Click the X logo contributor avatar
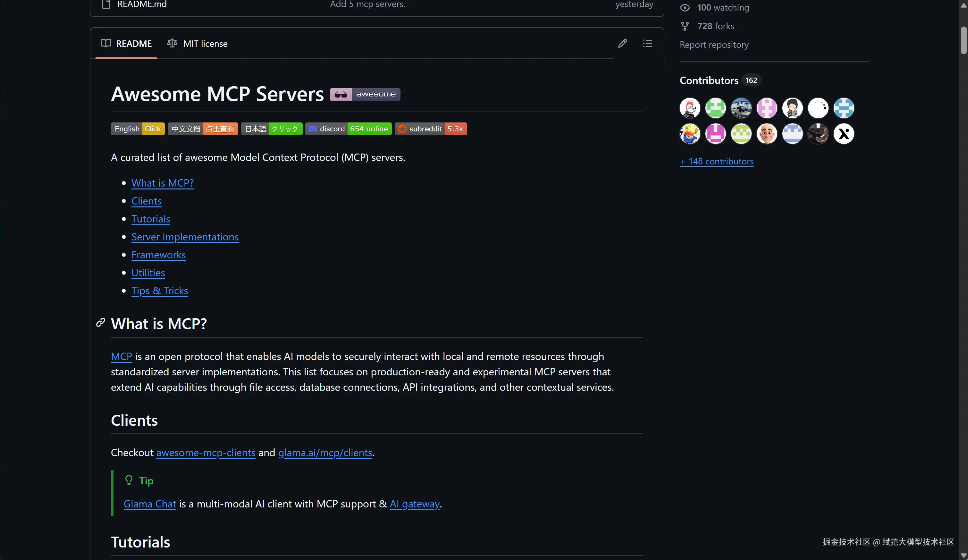The image size is (968, 560). pos(844,134)
